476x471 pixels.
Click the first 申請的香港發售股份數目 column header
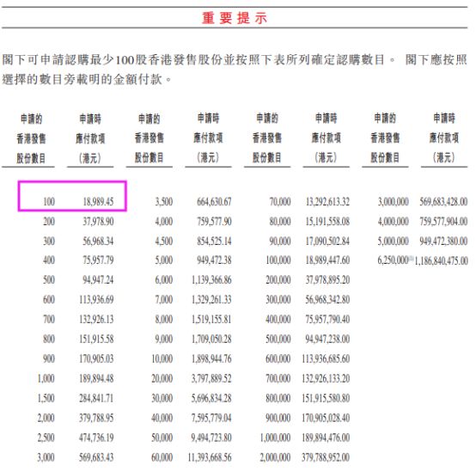[31, 138]
